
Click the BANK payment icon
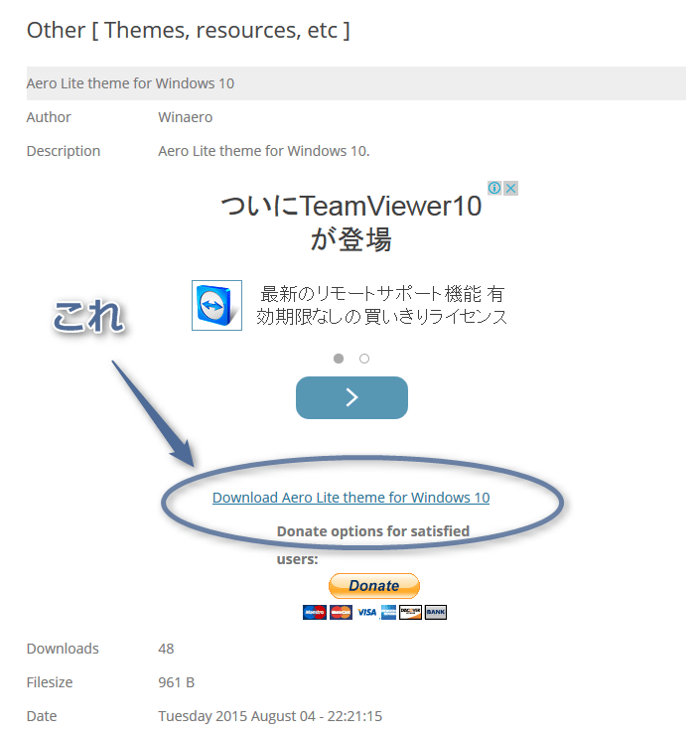(436, 612)
